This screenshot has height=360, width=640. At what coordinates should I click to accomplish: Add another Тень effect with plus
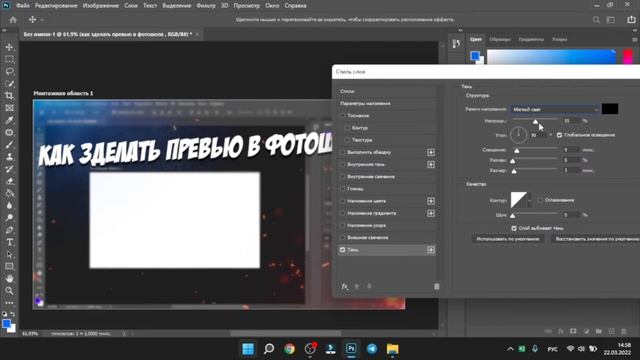point(431,250)
